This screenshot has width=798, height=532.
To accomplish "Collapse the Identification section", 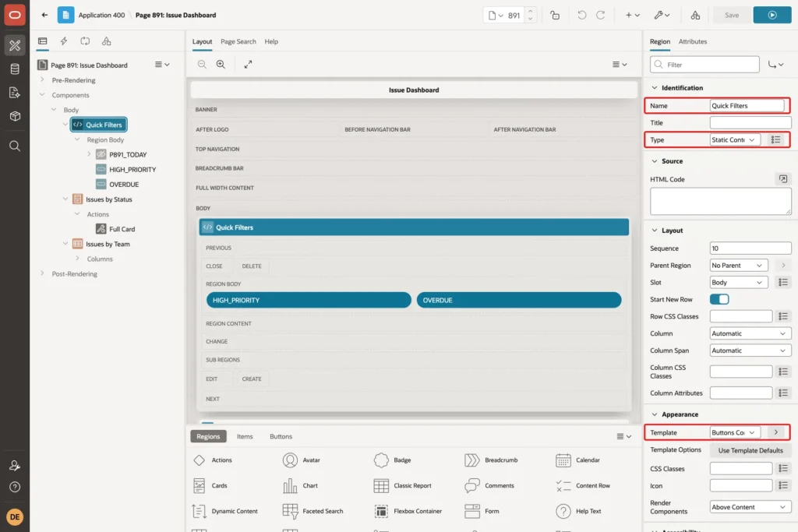I will tap(655, 87).
